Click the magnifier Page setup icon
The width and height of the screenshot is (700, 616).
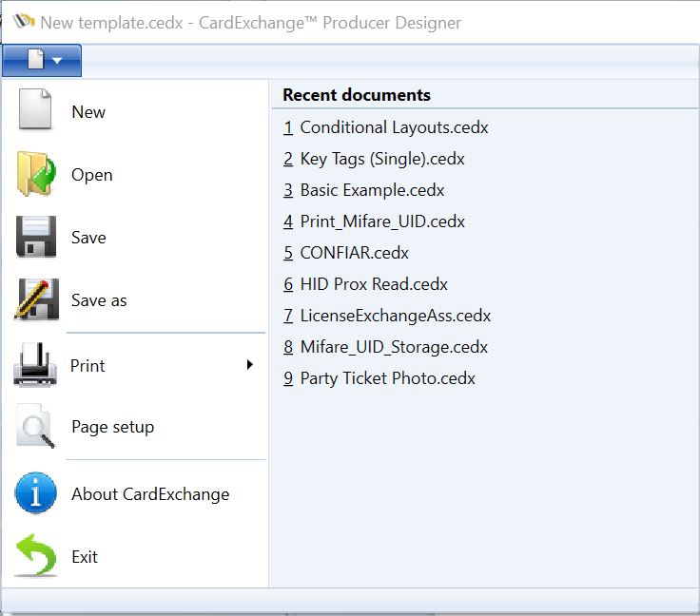click(x=35, y=426)
